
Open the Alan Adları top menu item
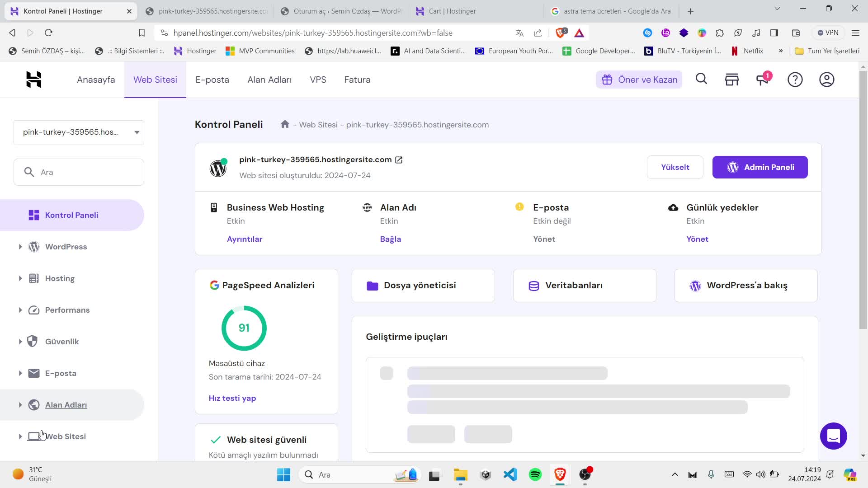tap(269, 80)
